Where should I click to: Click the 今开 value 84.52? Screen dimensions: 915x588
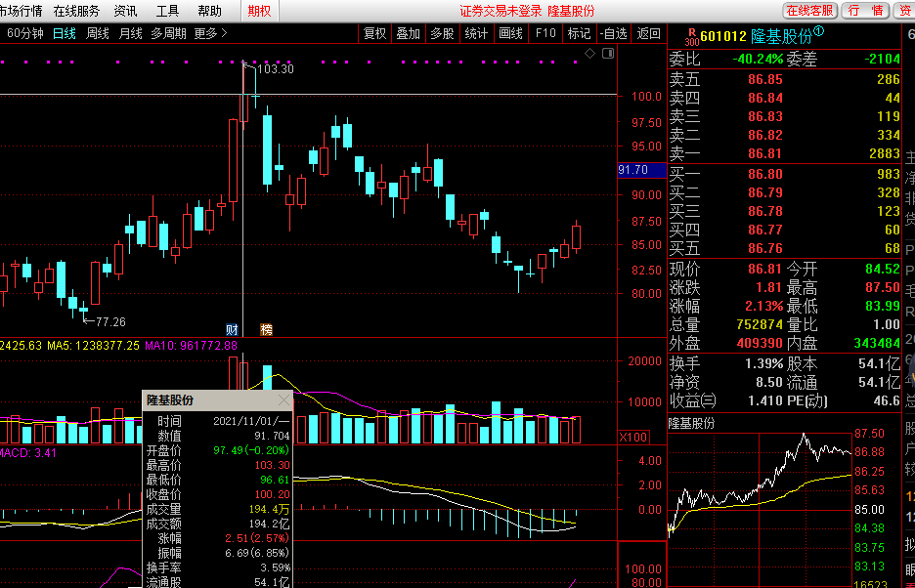[x=883, y=270]
